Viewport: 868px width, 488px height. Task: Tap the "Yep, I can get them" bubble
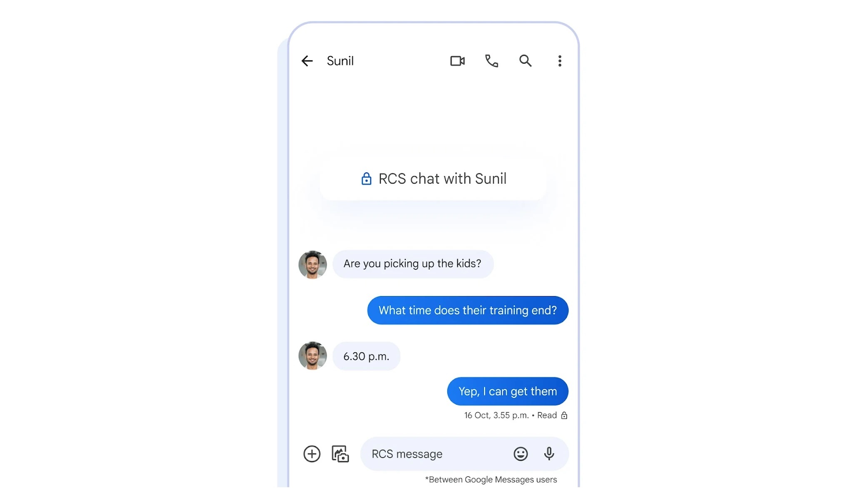point(508,392)
